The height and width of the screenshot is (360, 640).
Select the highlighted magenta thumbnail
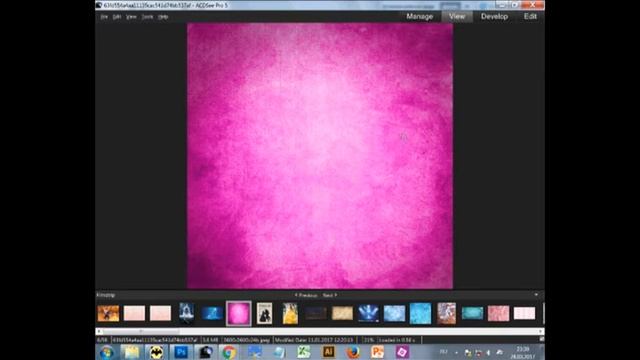(x=239, y=313)
